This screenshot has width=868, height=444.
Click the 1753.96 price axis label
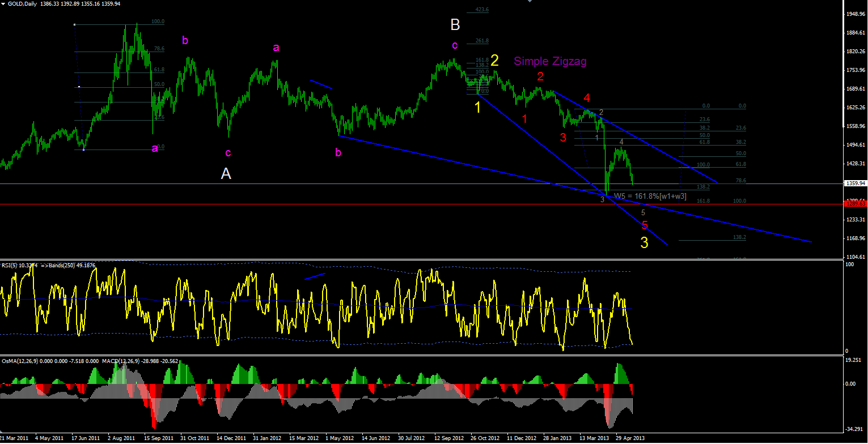(x=856, y=70)
